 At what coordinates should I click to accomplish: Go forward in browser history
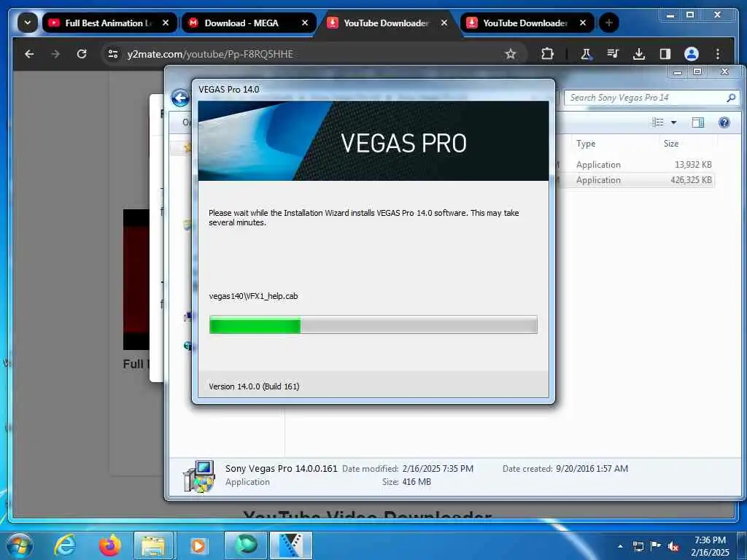(55, 54)
